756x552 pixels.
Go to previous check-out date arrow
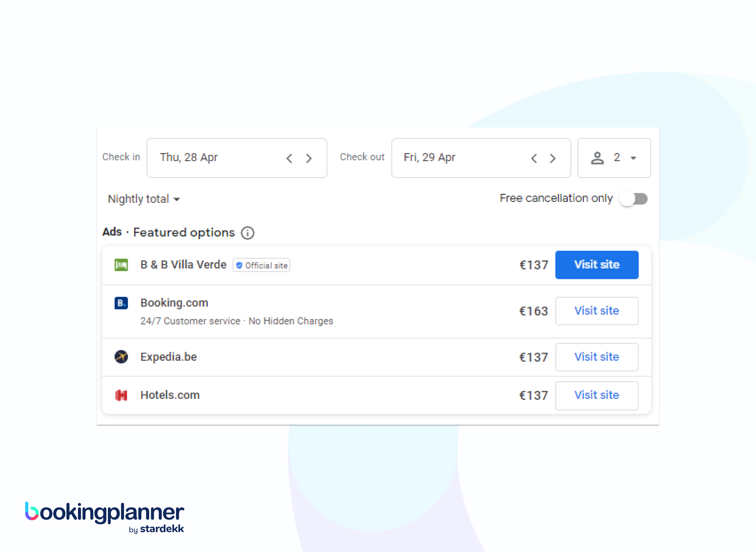click(x=534, y=158)
